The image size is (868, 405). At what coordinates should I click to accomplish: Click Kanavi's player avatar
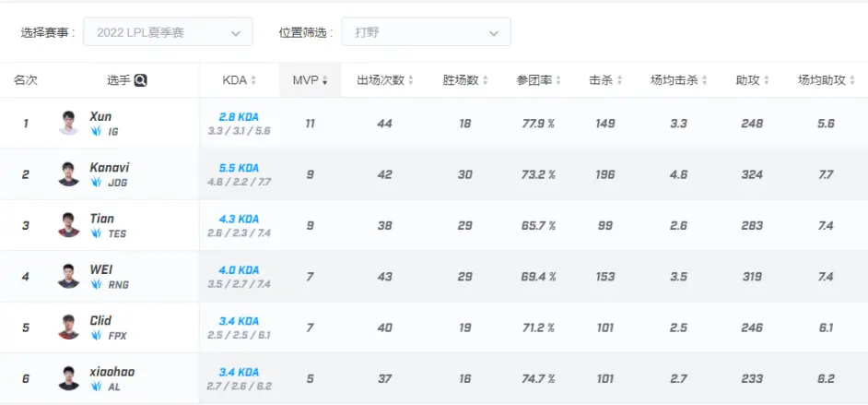[68, 174]
